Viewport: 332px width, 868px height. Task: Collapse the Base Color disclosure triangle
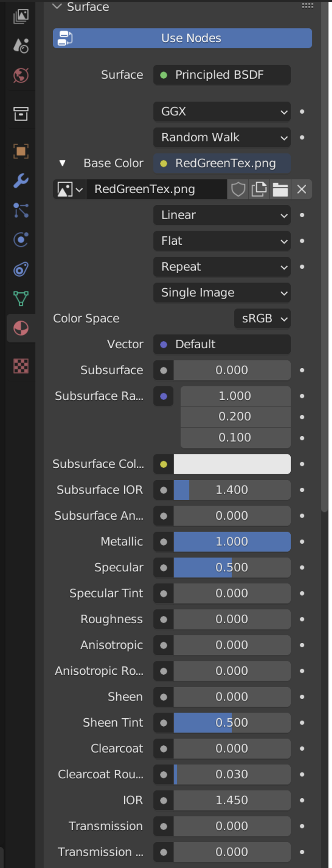(63, 163)
